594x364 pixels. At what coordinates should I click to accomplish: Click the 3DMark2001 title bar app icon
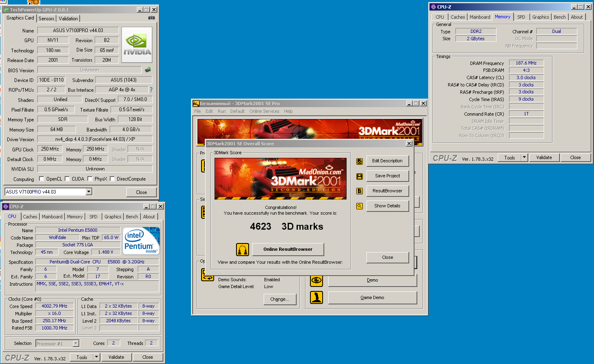pos(196,103)
